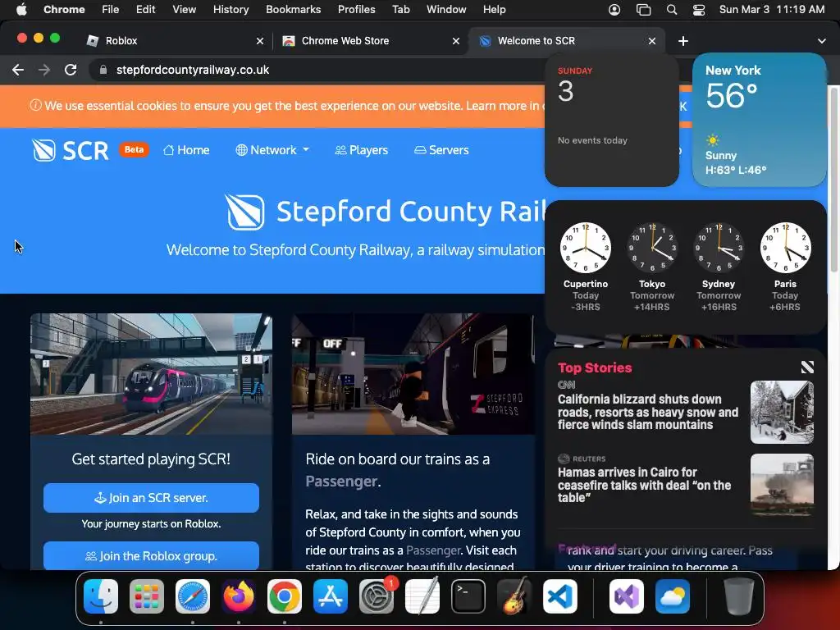The width and height of the screenshot is (840, 630).
Task: Click Home in the SCR navbar
Action: (186, 150)
